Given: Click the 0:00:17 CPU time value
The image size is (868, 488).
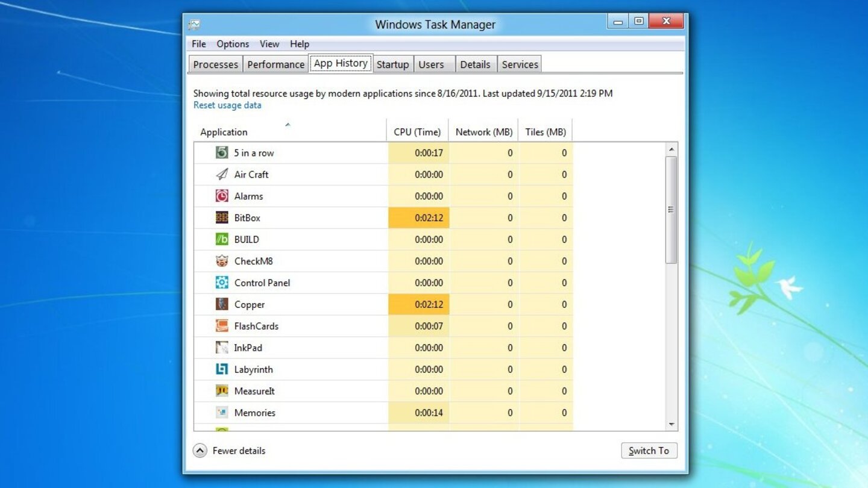Looking at the screenshot, I should [x=429, y=153].
